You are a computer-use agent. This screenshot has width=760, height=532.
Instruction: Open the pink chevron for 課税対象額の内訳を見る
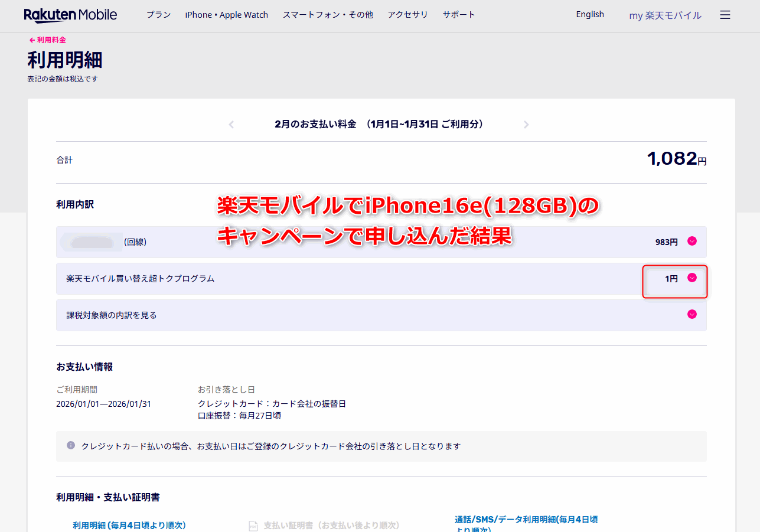[691, 314]
